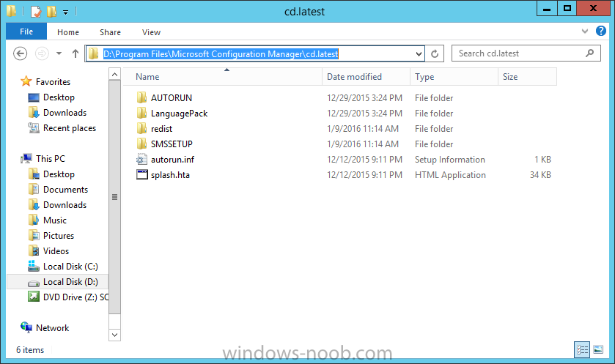Sort by the Name column header

(x=224, y=77)
